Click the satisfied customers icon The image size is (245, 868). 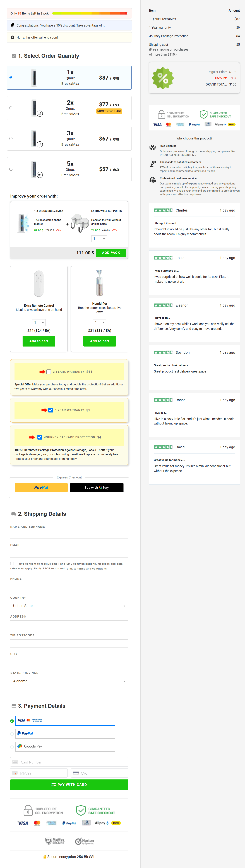[152, 164]
